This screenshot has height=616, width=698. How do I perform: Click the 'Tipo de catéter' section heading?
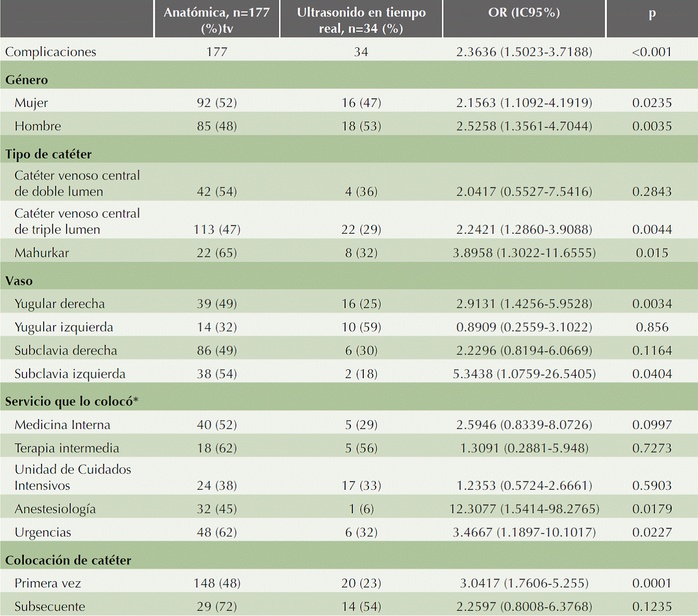point(48,154)
